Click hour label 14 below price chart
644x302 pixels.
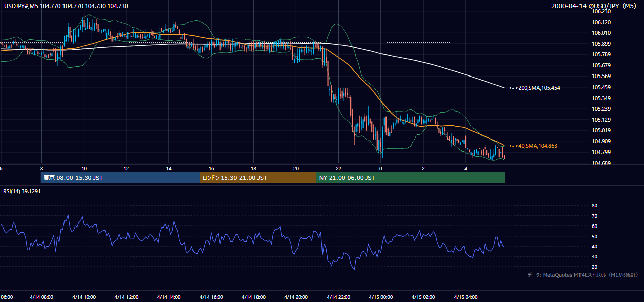click(x=168, y=168)
